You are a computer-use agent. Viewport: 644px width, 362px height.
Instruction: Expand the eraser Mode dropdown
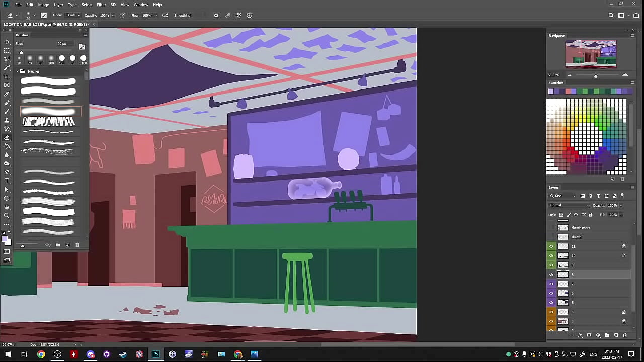coord(73,15)
